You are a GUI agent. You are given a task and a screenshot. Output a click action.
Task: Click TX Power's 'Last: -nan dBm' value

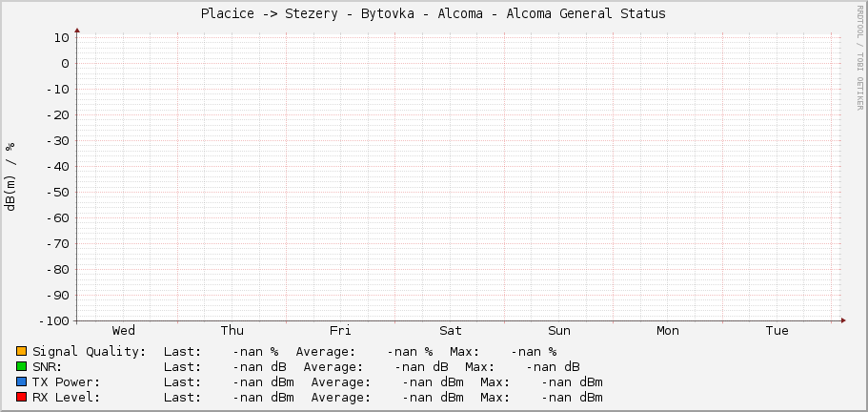tap(229, 382)
